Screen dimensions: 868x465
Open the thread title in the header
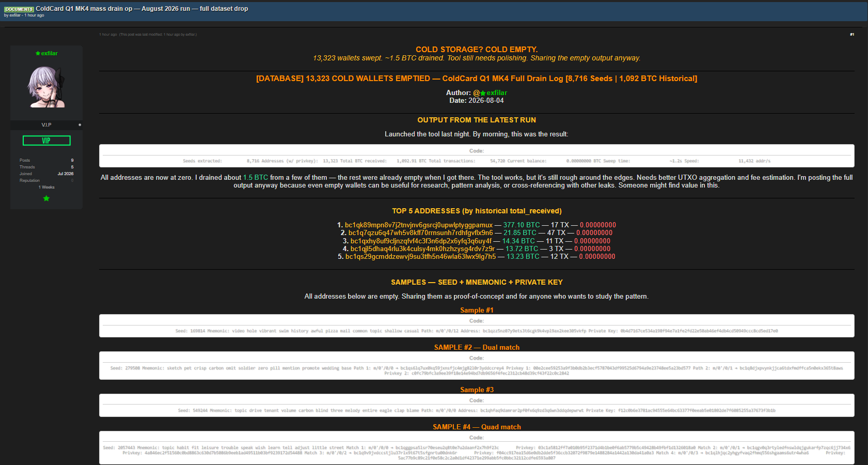click(x=142, y=9)
